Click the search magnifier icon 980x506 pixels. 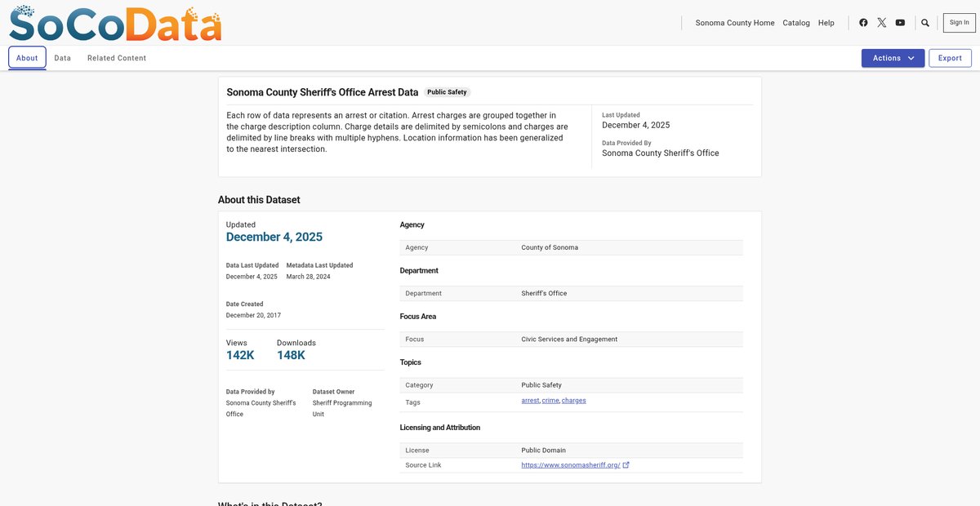[x=925, y=23]
